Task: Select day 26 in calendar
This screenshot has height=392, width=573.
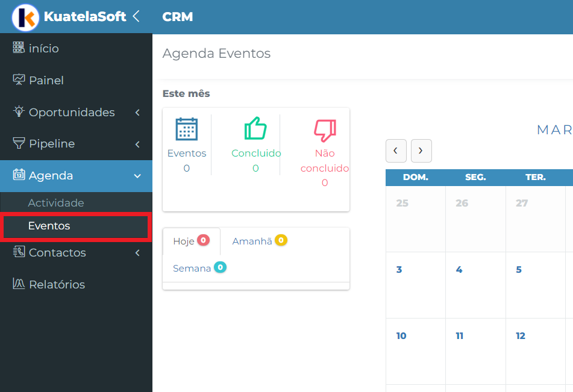Action: [476, 219]
